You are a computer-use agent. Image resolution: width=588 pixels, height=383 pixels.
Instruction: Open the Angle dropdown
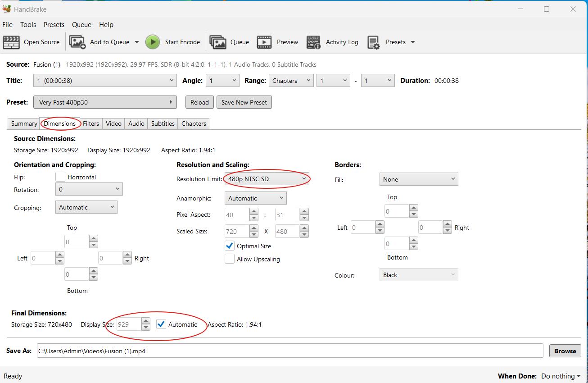[x=222, y=81]
